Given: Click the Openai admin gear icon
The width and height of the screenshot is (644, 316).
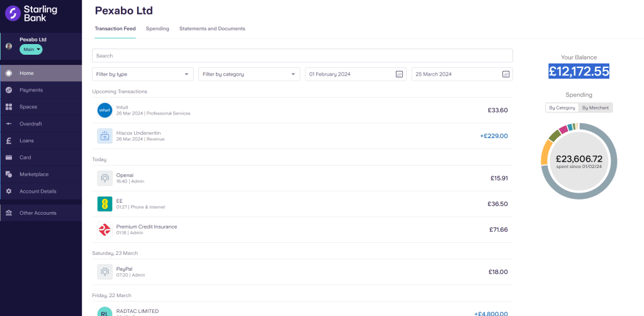Looking at the screenshot, I should [105, 178].
